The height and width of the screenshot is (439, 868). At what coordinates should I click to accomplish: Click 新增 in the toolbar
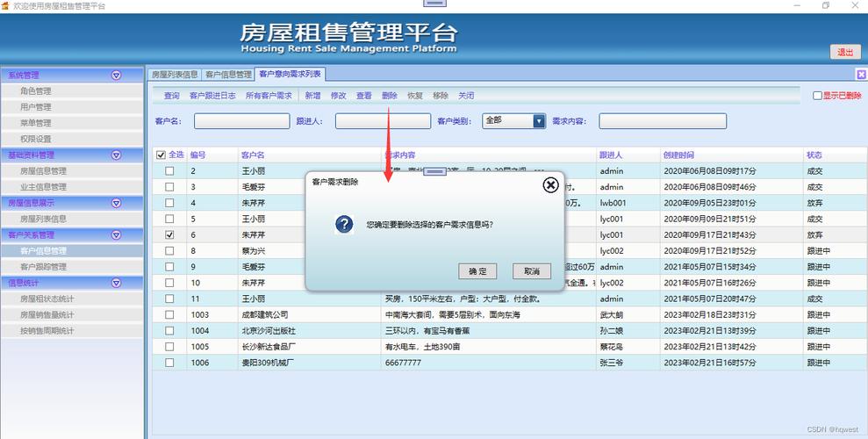click(312, 96)
